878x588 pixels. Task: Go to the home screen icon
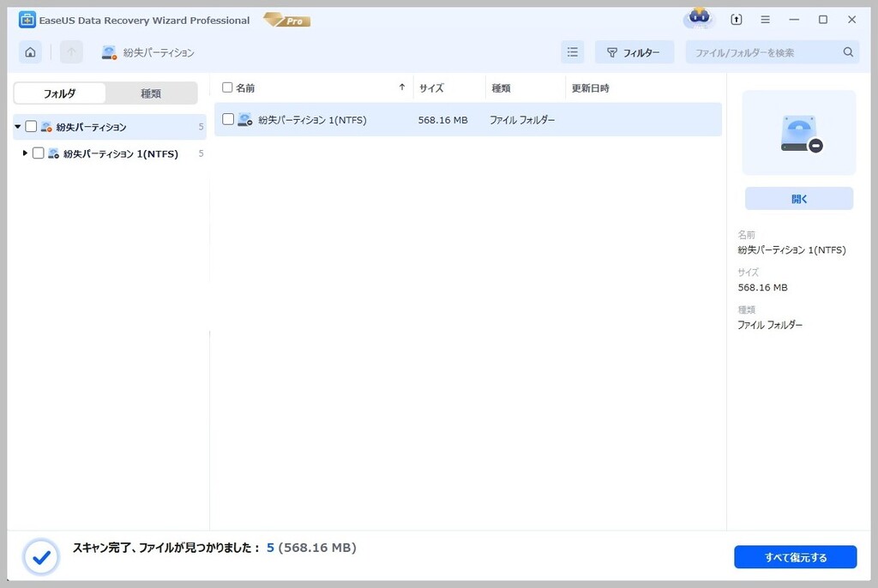click(x=30, y=52)
